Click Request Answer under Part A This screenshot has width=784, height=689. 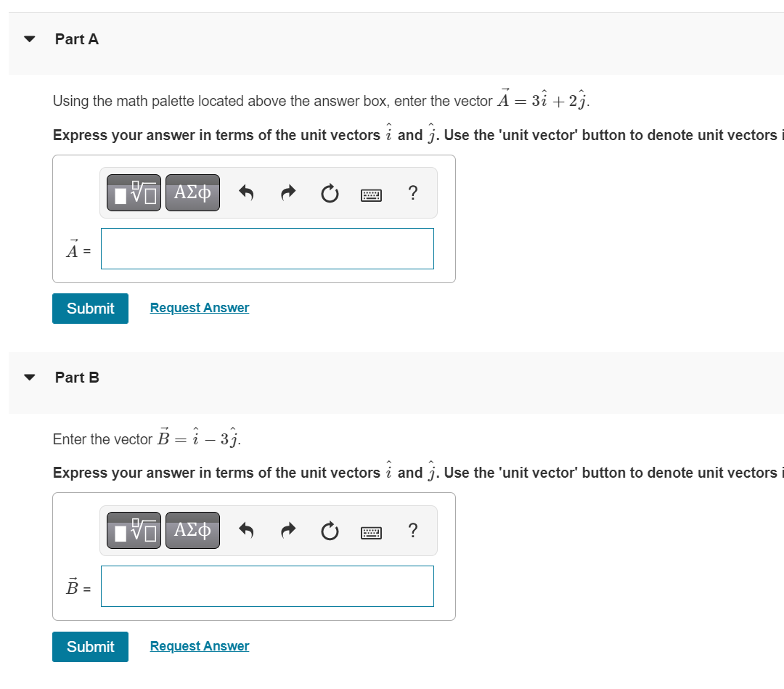coord(199,307)
